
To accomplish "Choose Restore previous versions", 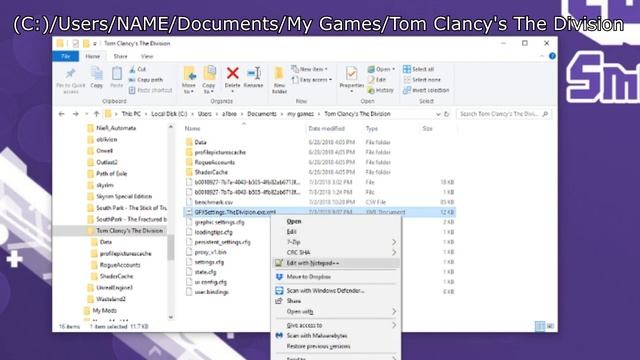I will [x=336, y=346].
